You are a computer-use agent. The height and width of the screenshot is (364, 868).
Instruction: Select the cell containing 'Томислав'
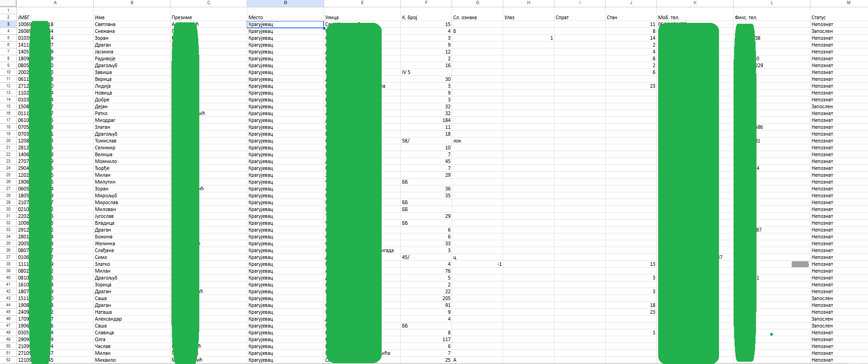[132, 141]
